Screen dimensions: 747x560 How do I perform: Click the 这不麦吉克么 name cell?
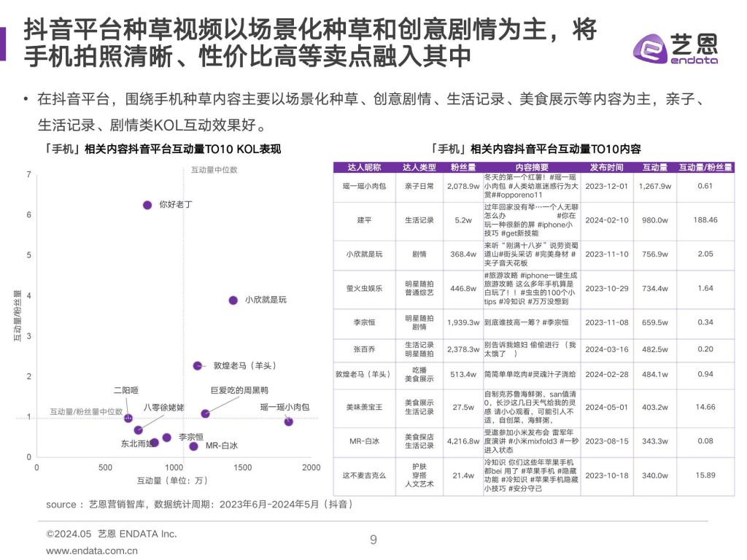point(364,475)
